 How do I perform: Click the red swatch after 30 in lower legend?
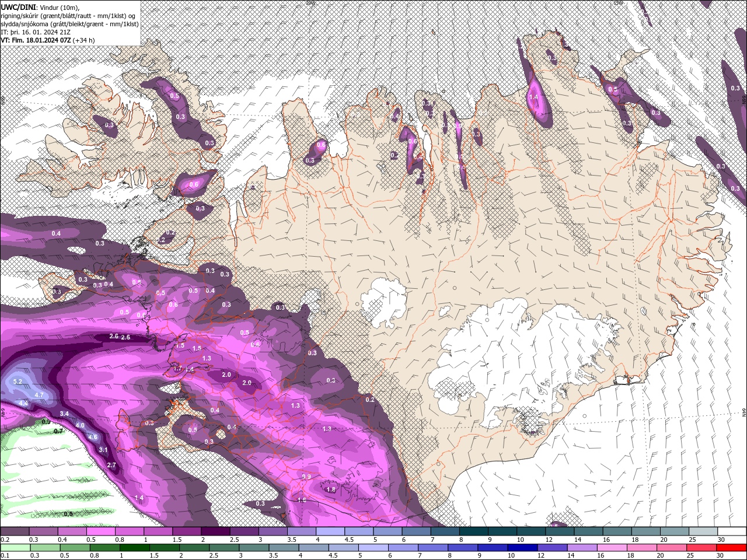[x=731, y=548]
